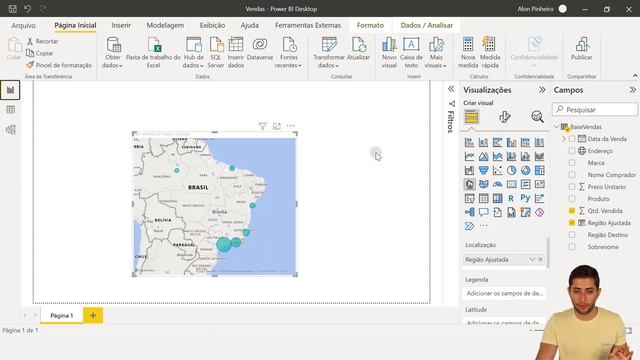Select the Line chart visual
This screenshot has height=360, width=640.
(469, 156)
